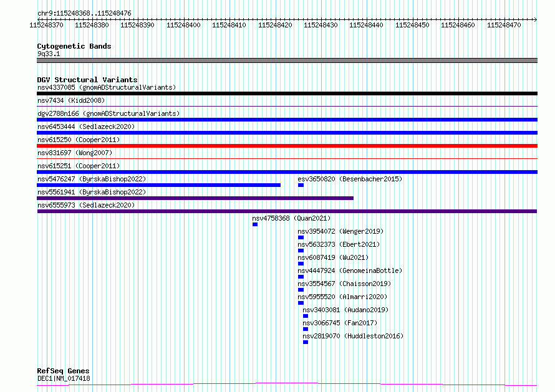The image size is (555, 392).
Task: Click the Cytogenetic Bands track title
Action: click(x=74, y=46)
